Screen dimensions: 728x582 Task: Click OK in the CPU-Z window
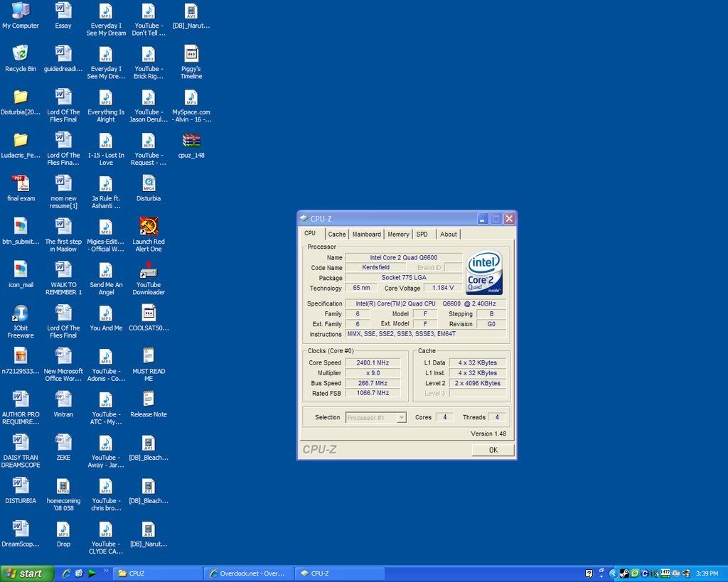[493, 450]
